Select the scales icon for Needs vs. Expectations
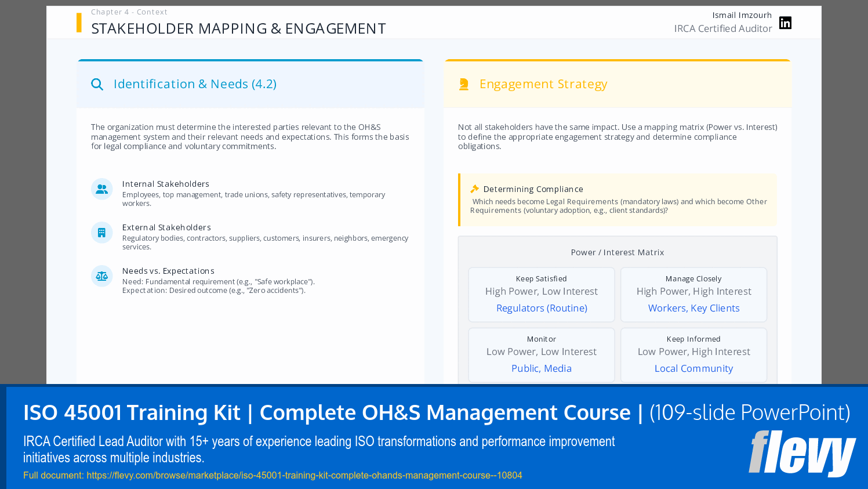 101,276
